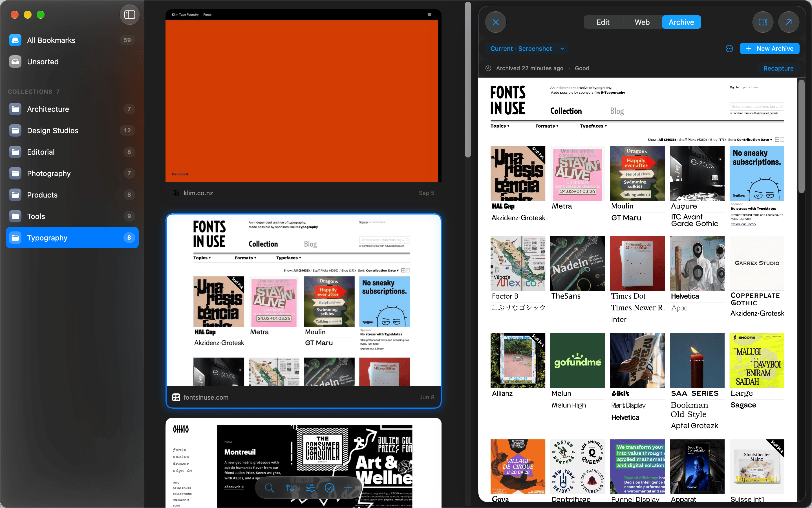This screenshot has width=812, height=508.
Task: Open the Current · Screenshot dropdown
Action: pos(527,49)
